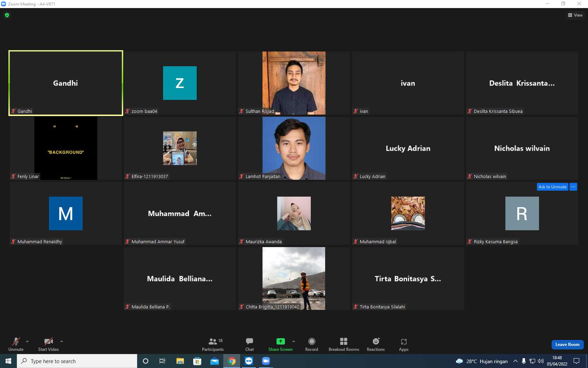The image size is (588, 368).
Task: Expand audio options arrow beside Unmute
Action: click(27, 341)
